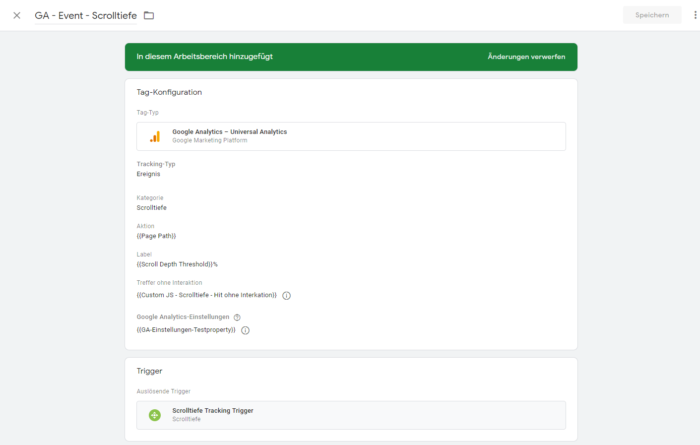The width and height of the screenshot is (700, 445).
Task: Click the Ereignis tracking type value
Action: tap(148, 174)
